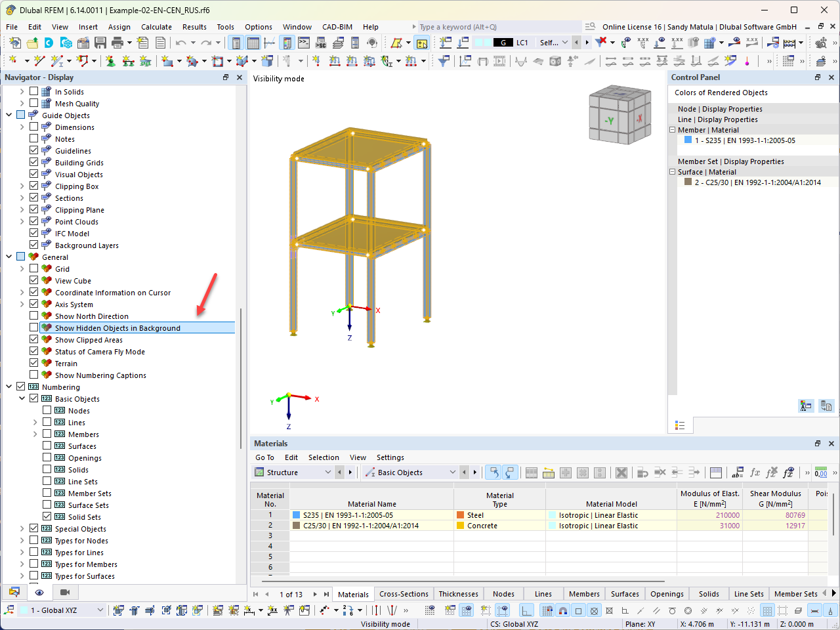The width and height of the screenshot is (840, 630).
Task: Collapse Member | Material group in Control Panel
Action: point(672,130)
